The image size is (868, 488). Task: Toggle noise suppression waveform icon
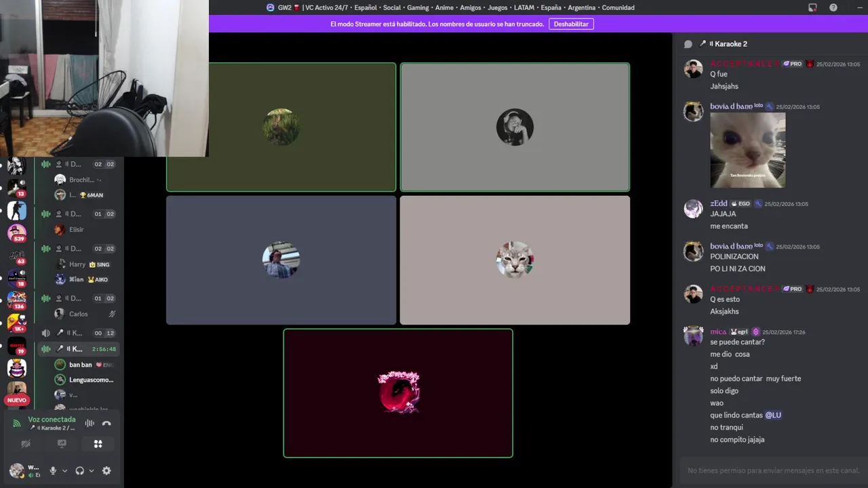pos(90,424)
